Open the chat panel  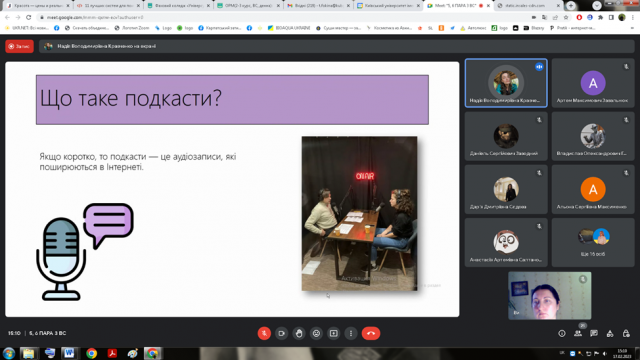(x=594, y=333)
